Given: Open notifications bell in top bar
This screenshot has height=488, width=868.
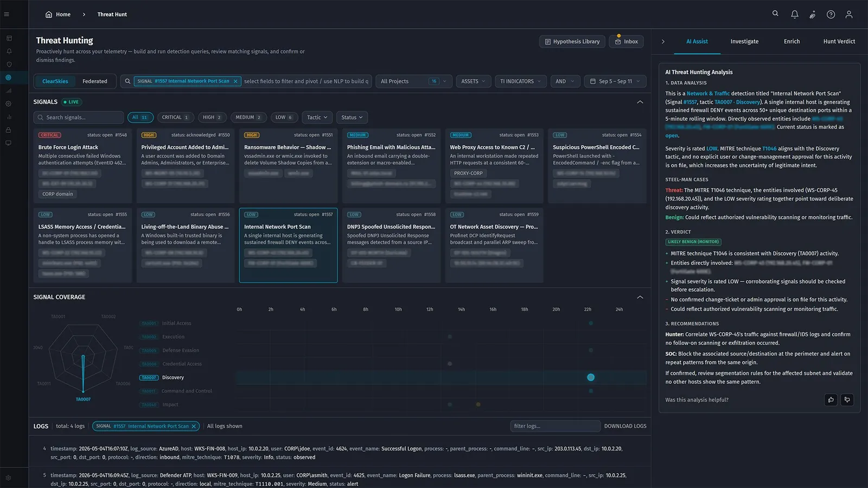Looking at the screenshot, I should [x=794, y=15].
